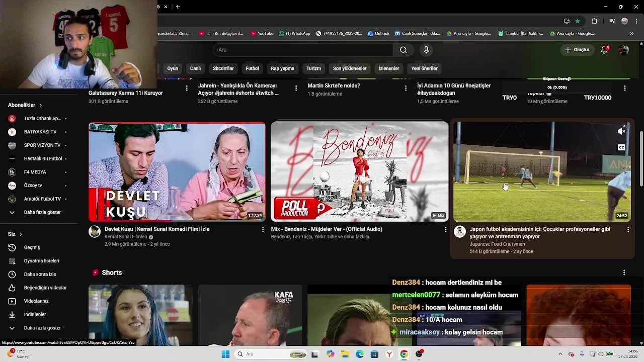Unmute the previewing Japon futbol video
Viewport: 644px width, 362px height.
tap(621, 131)
